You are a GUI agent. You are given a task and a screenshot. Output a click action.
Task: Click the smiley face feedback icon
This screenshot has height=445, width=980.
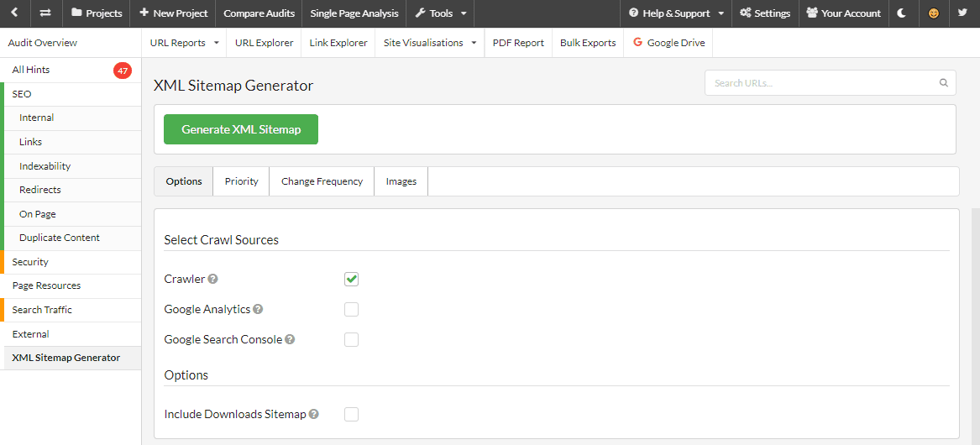click(x=934, y=13)
